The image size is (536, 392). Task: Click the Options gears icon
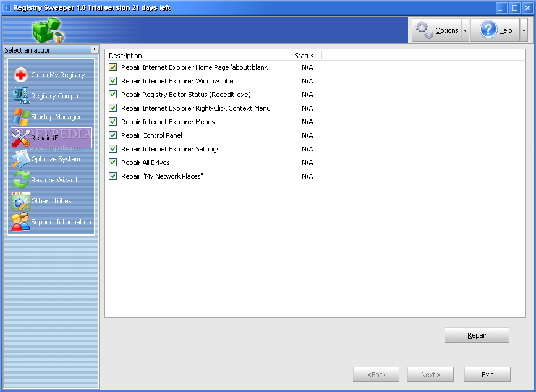tap(424, 30)
